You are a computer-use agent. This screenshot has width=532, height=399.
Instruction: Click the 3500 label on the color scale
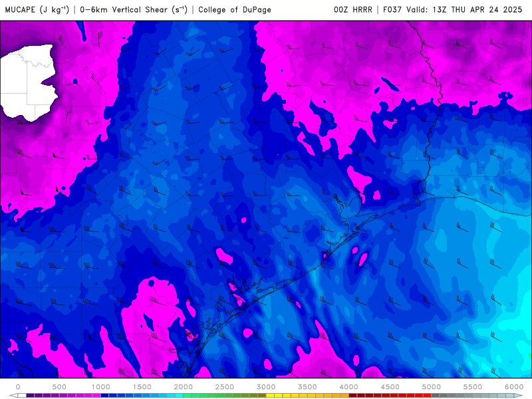[x=307, y=387]
